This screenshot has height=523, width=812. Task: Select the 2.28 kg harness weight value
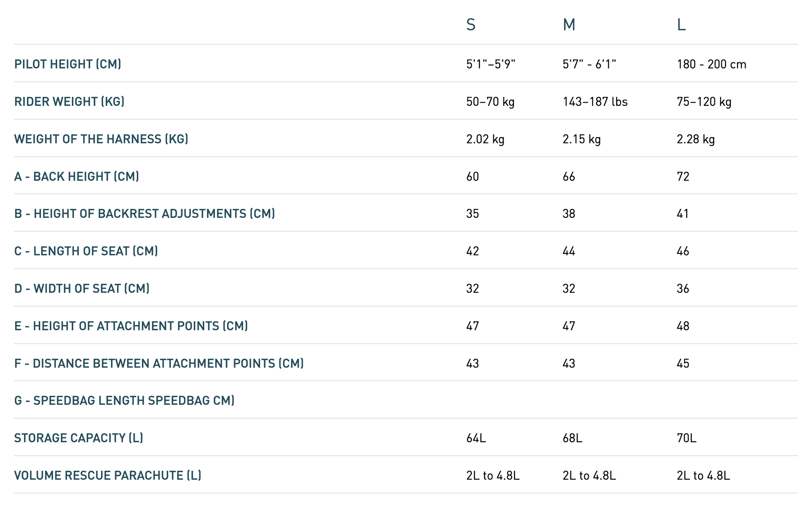click(695, 139)
